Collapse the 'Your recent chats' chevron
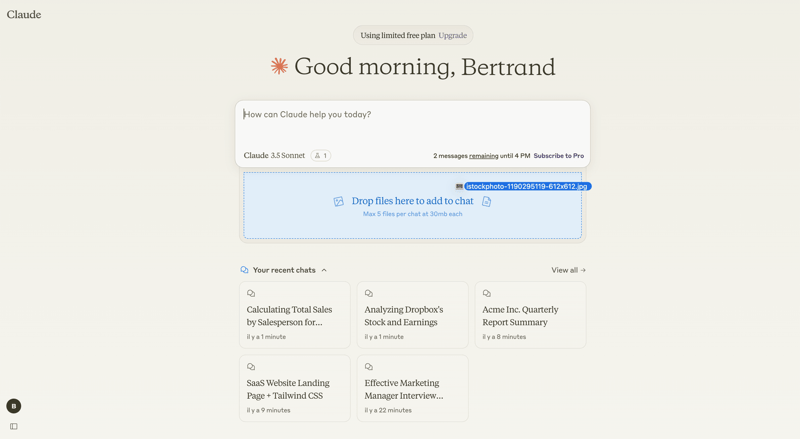The height and width of the screenshot is (439, 800). tap(324, 270)
